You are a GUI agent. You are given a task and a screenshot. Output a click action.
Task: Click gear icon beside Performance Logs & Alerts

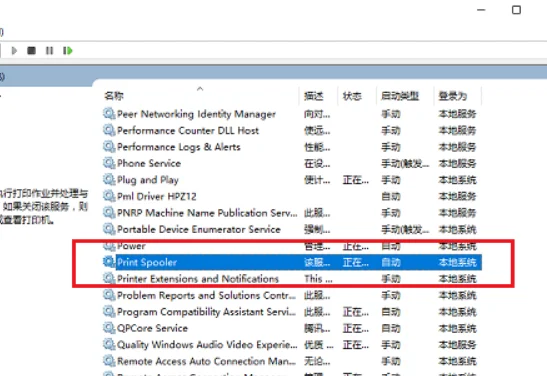pyautogui.click(x=109, y=146)
